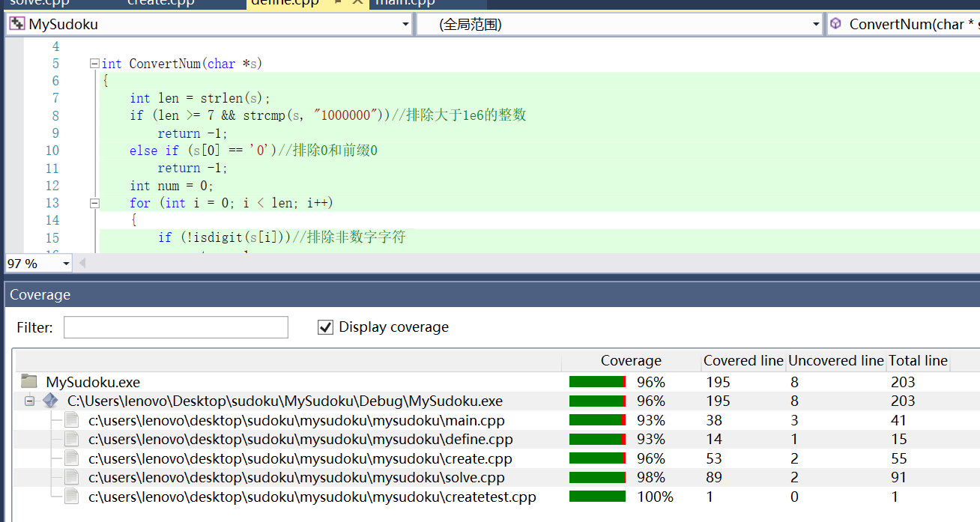
Task: Select the mysudoku\main.cpp coverage row
Action: [494, 420]
